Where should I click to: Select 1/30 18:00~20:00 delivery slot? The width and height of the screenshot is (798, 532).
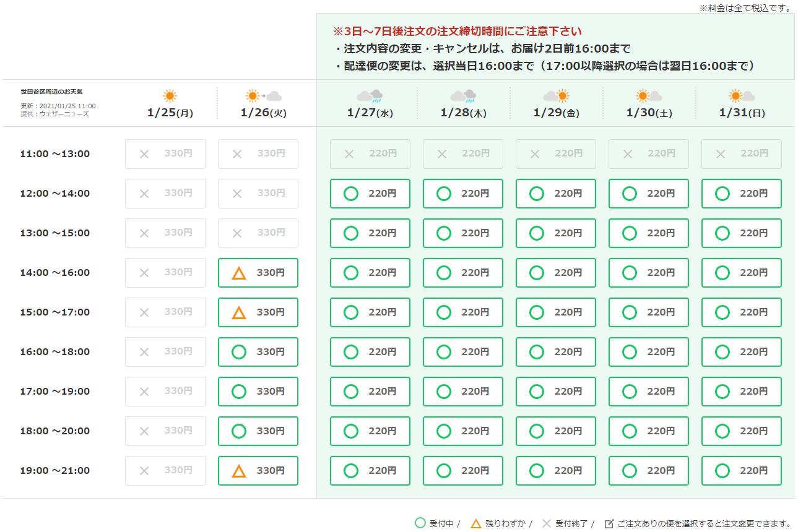(x=649, y=431)
